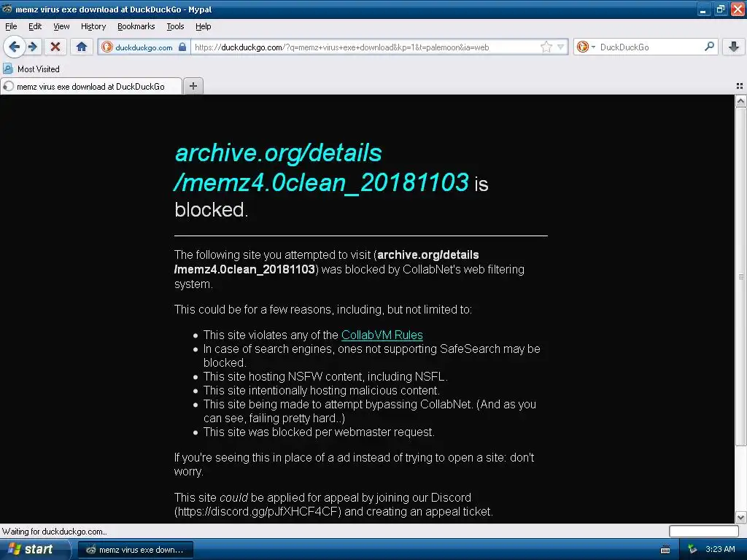Open the Downloads arrow button
Image resolution: width=747 pixels, height=560 pixels.
734,47
